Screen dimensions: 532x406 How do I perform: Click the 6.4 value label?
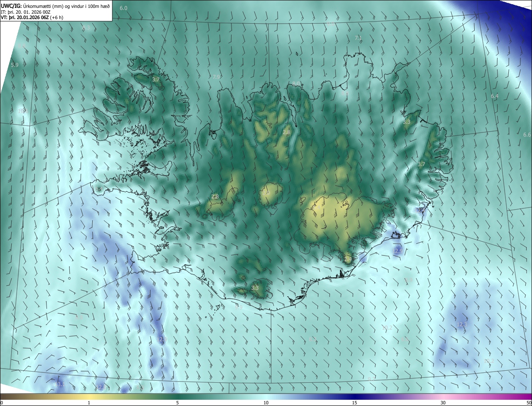pyautogui.click(x=495, y=96)
